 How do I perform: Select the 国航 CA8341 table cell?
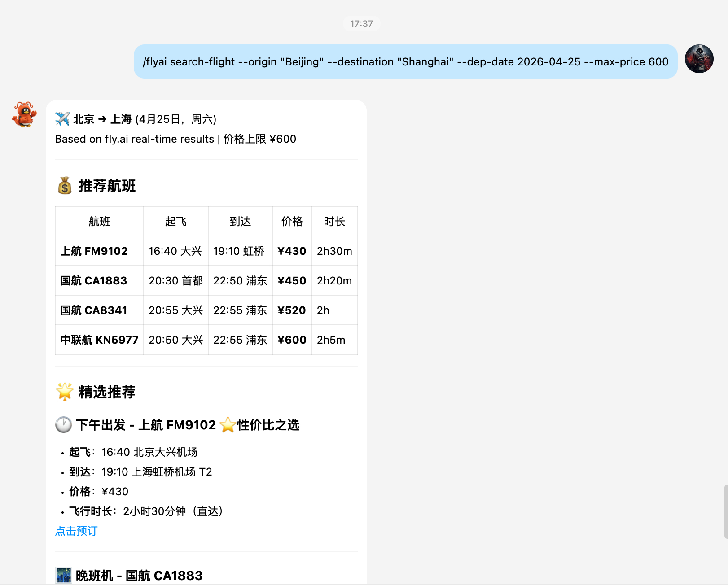coord(99,310)
